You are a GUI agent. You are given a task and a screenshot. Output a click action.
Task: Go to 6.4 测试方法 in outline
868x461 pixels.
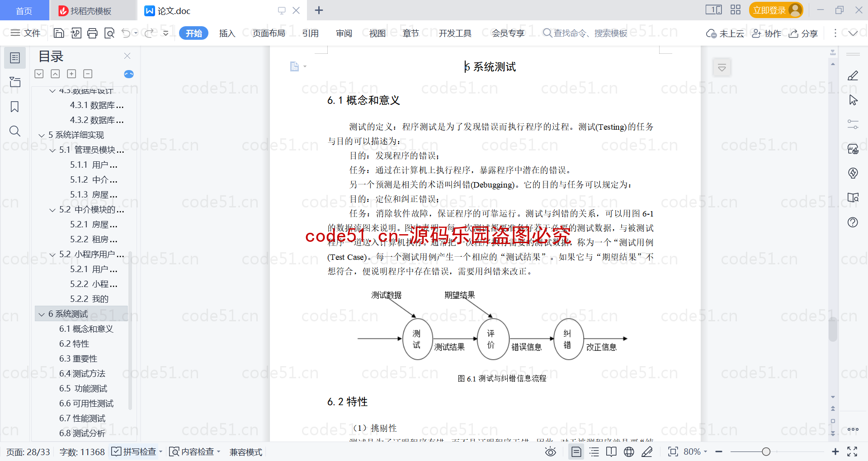(x=82, y=374)
